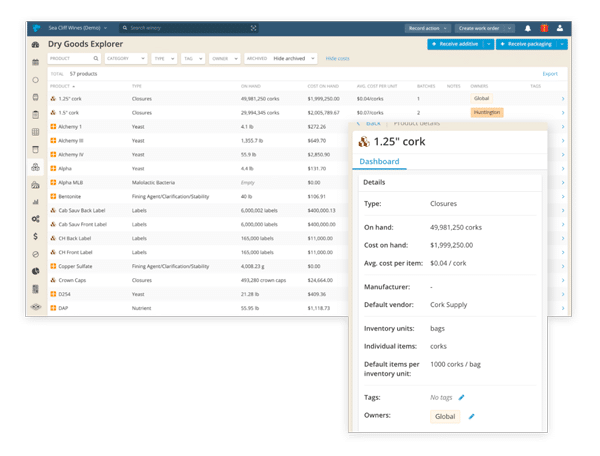Select the dry goods boxes sidebar icon
This screenshot has width=600, height=456.
[x=36, y=167]
